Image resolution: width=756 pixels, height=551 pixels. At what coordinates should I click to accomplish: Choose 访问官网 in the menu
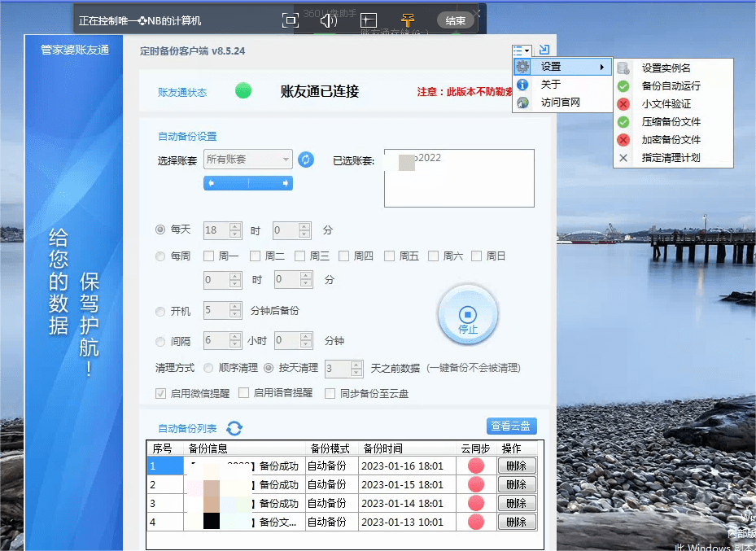563,103
